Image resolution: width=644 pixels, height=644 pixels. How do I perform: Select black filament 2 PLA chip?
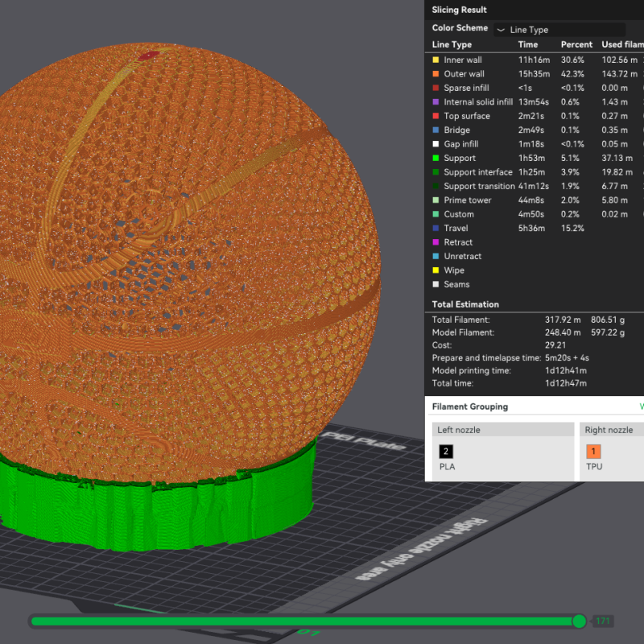point(446,452)
